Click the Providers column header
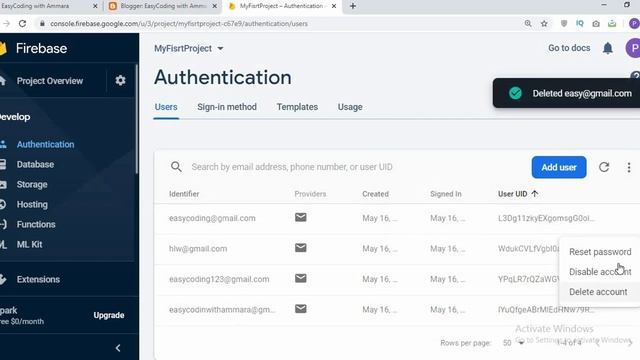The width and height of the screenshot is (640, 360). coord(310,194)
